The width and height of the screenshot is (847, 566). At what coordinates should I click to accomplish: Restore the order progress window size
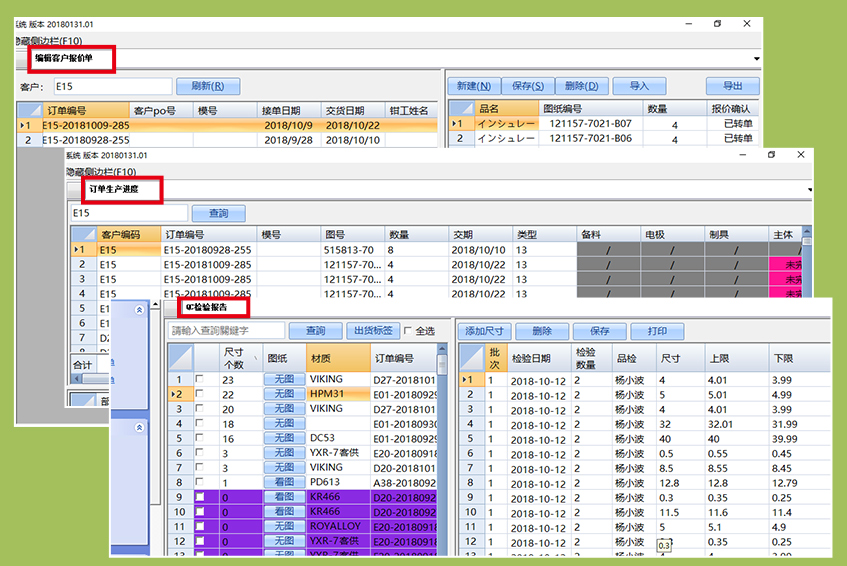(771, 155)
